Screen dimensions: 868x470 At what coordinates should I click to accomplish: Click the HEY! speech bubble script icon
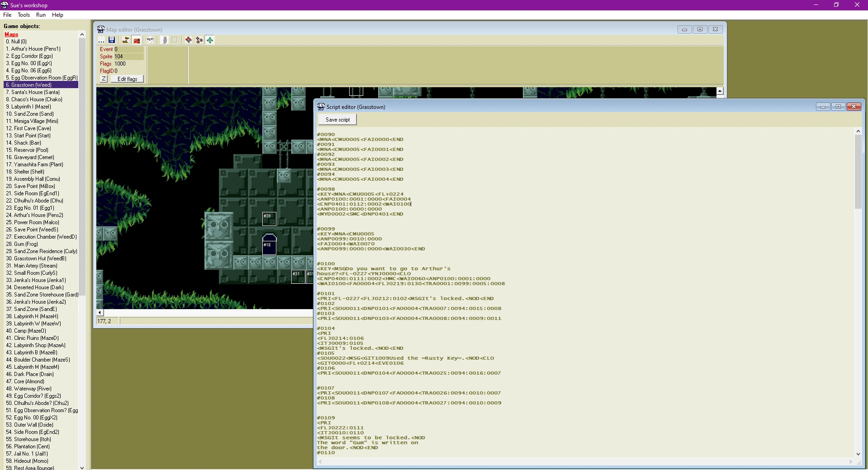click(150, 40)
